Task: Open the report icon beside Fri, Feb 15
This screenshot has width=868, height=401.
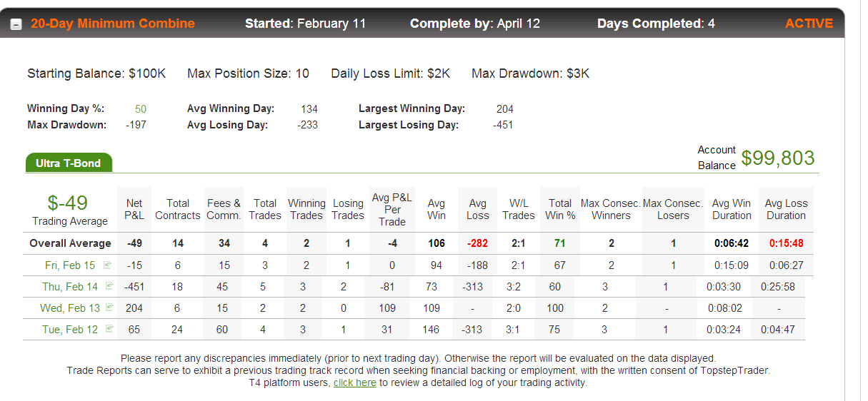Action: pos(108,265)
